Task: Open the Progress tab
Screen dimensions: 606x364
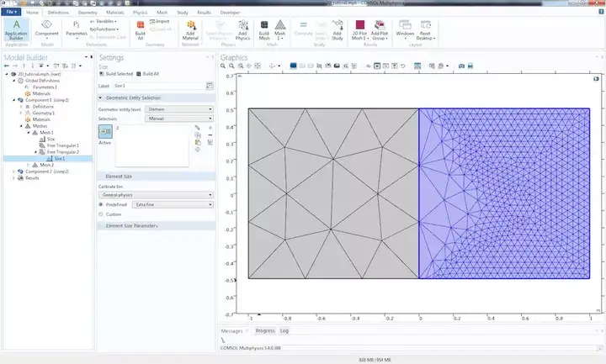Action: tap(265, 331)
